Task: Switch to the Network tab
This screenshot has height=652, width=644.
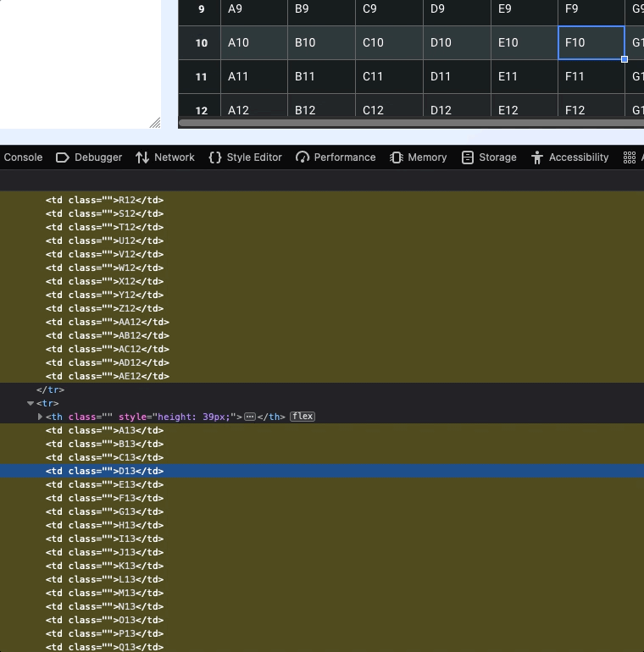Action: [165, 157]
